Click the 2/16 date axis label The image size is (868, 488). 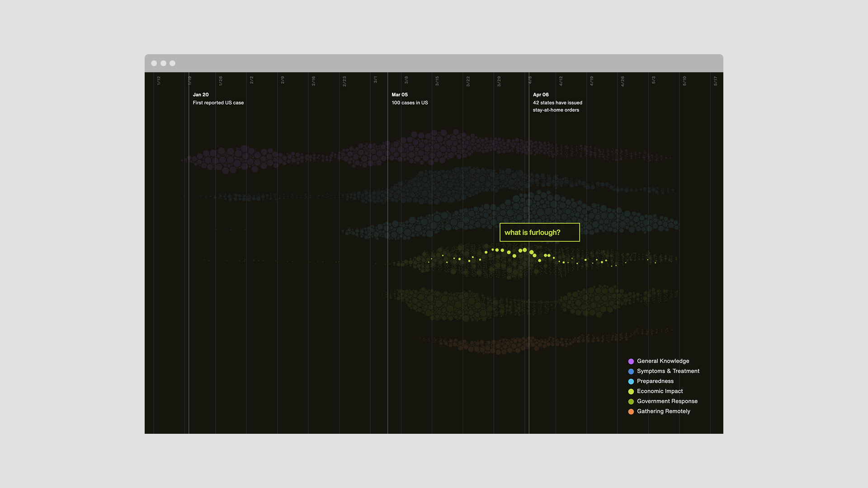click(313, 81)
